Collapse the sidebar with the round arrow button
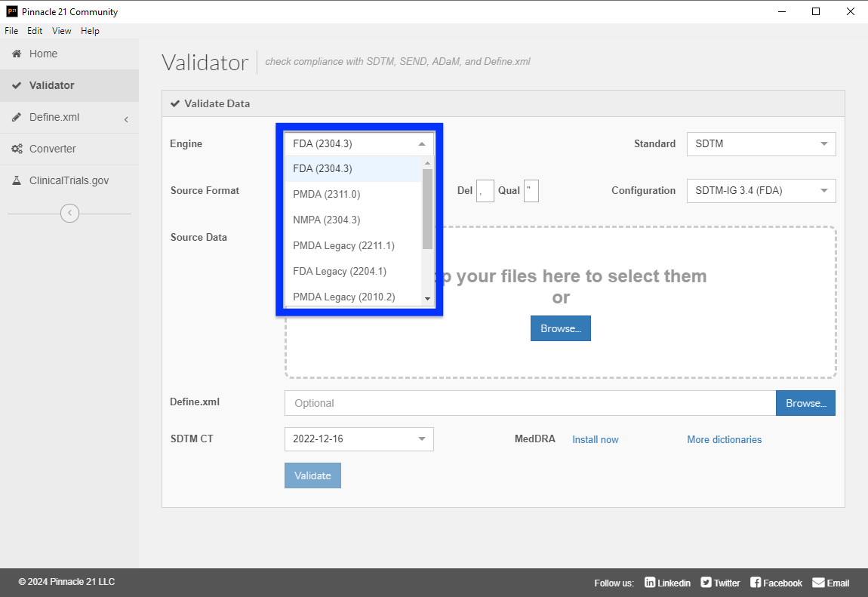 pyautogui.click(x=69, y=213)
